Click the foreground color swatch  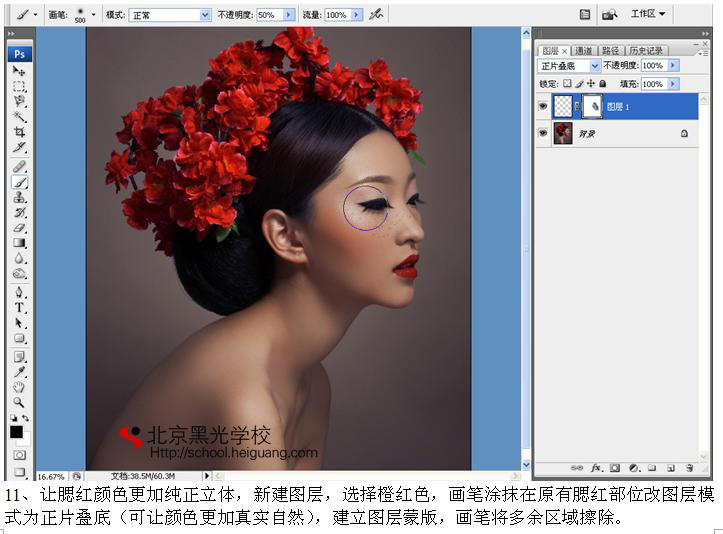pyautogui.click(x=16, y=432)
